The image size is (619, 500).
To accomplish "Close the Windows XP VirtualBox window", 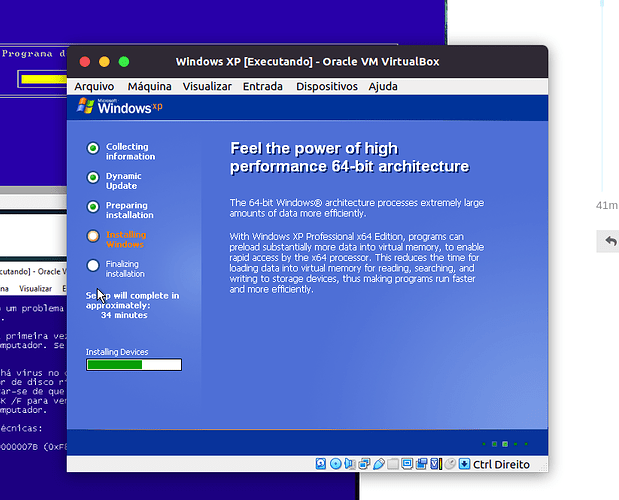I will [x=85, y=62].
